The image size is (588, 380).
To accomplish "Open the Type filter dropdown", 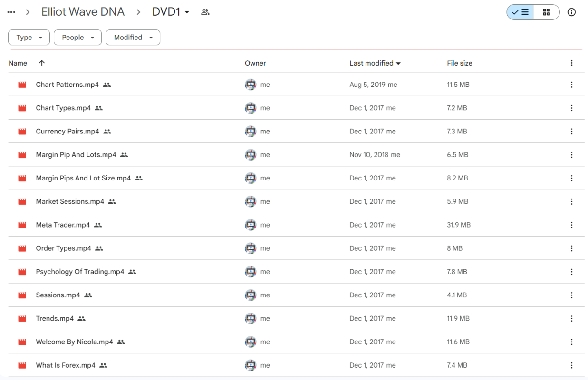I will pos(29,38).
